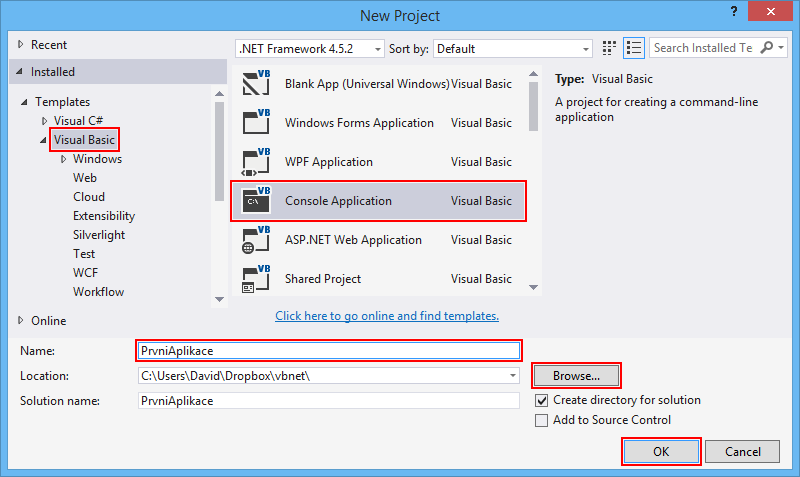The height and width of the screenshot is (477, 800).
Task: Expand the Recent section
Action: click(20, 44)
